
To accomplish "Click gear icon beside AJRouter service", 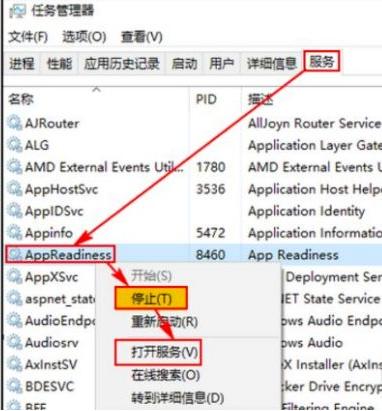I will click(15, 123).
